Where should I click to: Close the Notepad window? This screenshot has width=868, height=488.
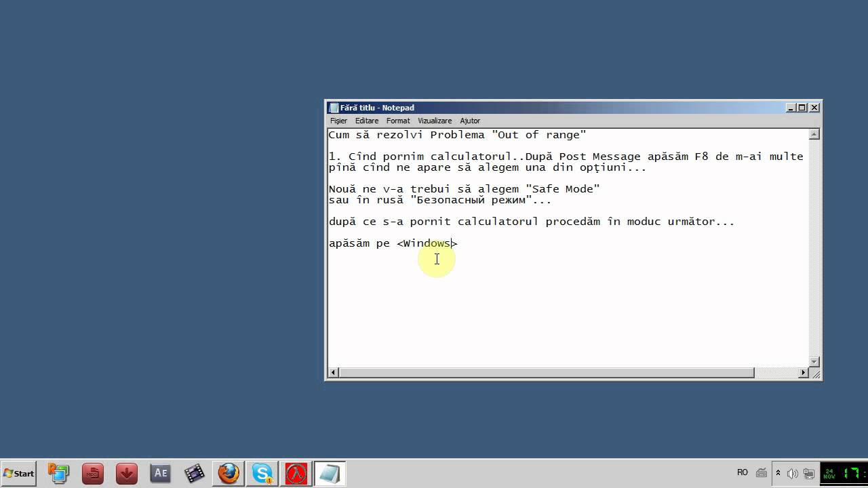tap(814, 108)
